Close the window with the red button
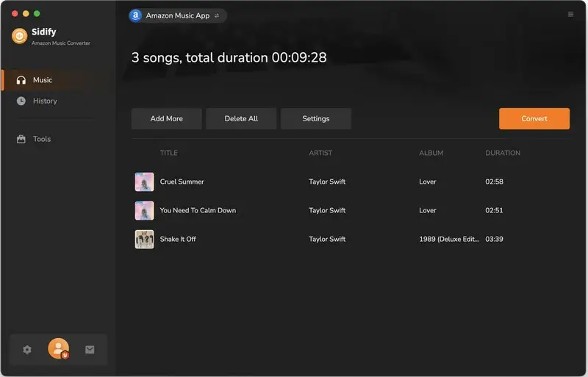 coord(15,13)
